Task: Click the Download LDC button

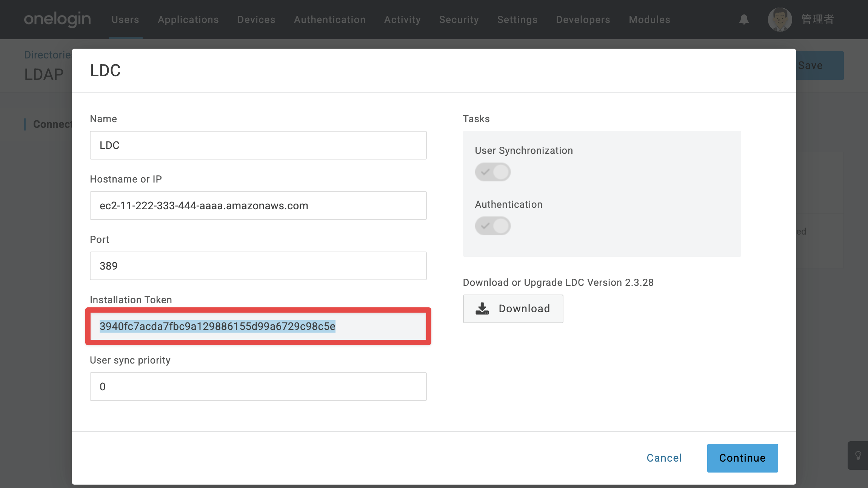Action: coord(513,308)
